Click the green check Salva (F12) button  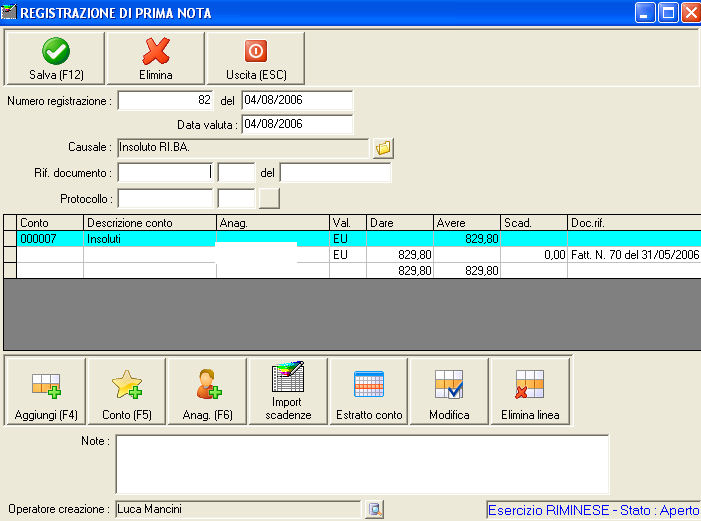point(55,58)
